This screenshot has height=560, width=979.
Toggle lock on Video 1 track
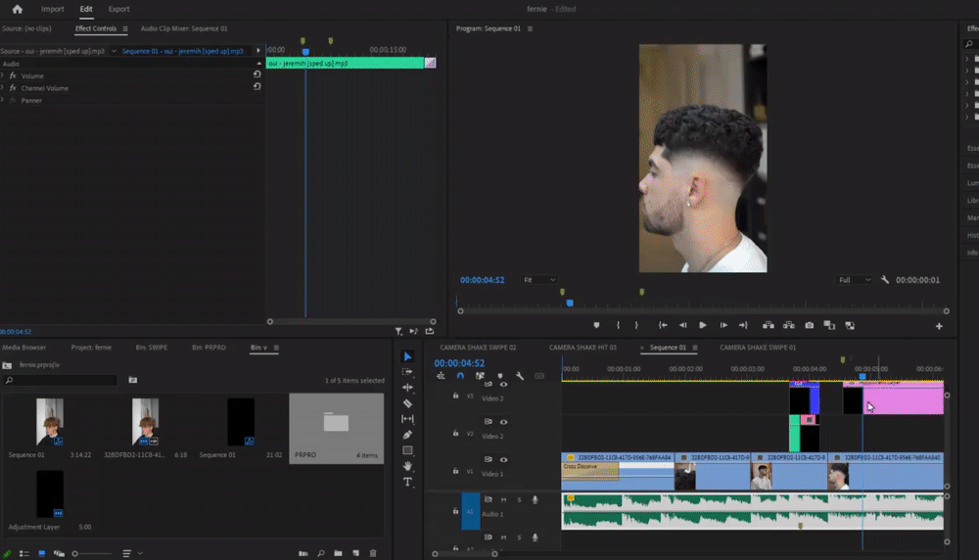tap(456, 471)
